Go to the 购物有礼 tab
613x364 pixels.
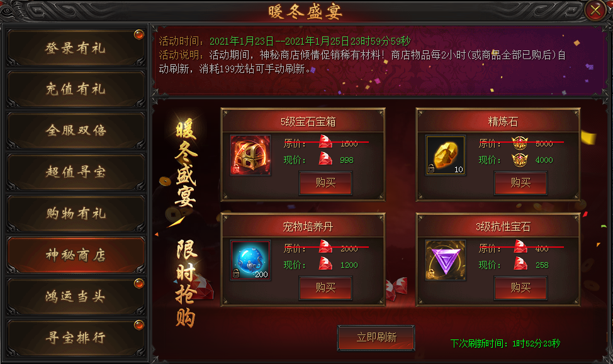click(x=76, y=213)
